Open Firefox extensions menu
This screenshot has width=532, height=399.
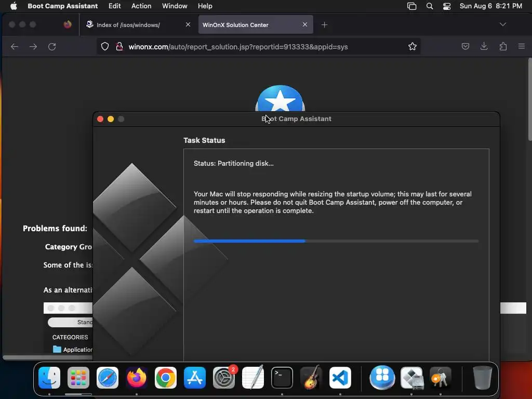tap(503, 46)
